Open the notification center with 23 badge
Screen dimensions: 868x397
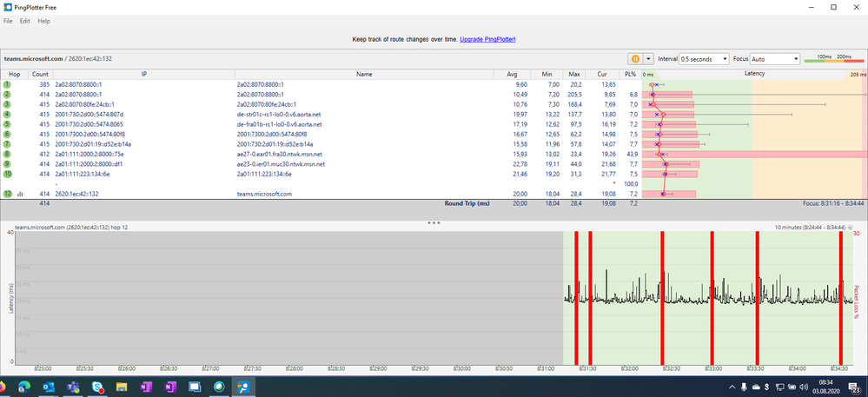pyautogui.click(x=853, y=387)
